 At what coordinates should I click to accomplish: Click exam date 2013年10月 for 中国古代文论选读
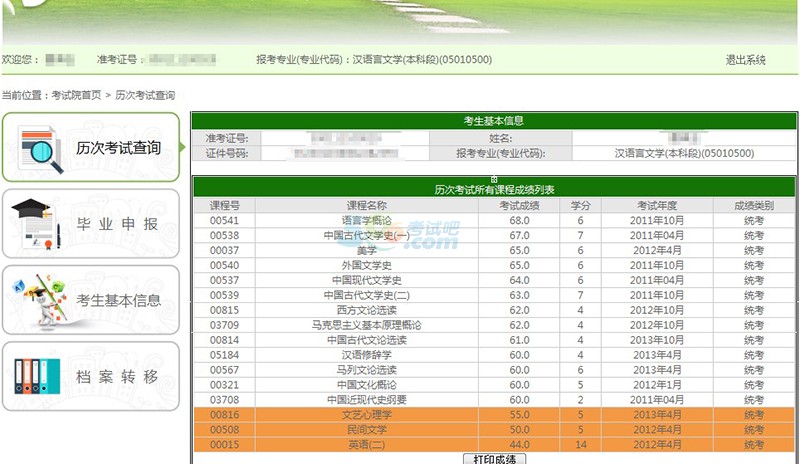pyautogui.click(x=657, y=340)
